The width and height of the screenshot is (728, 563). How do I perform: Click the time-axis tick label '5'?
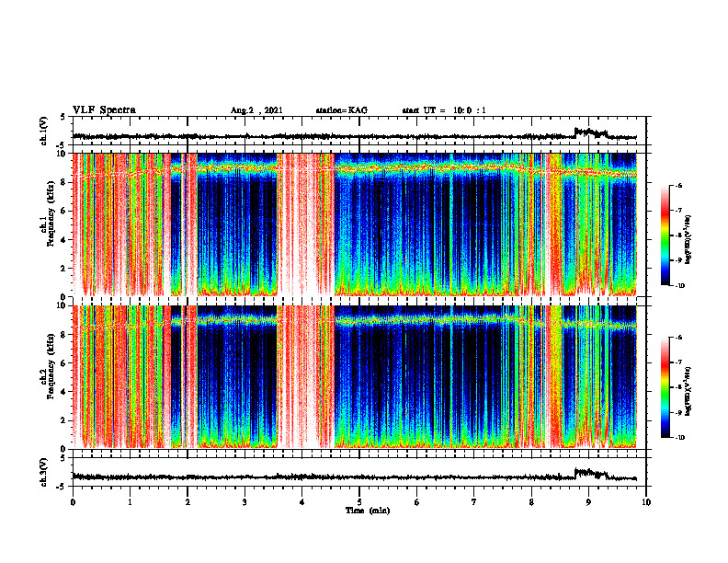(359, 502)
